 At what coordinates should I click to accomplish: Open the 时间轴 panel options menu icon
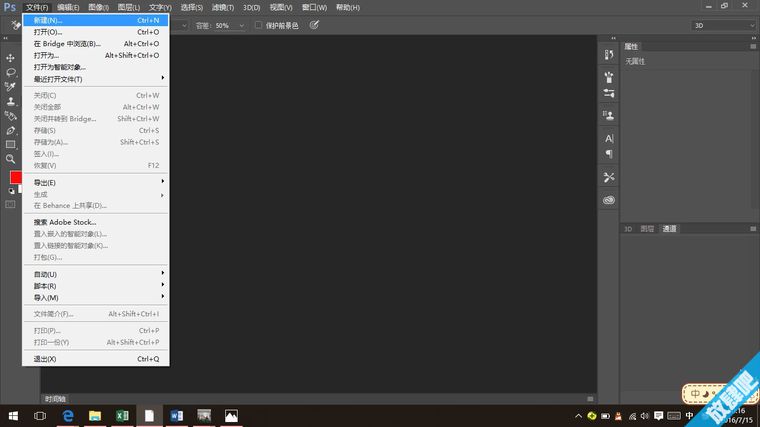click(590, 399)
